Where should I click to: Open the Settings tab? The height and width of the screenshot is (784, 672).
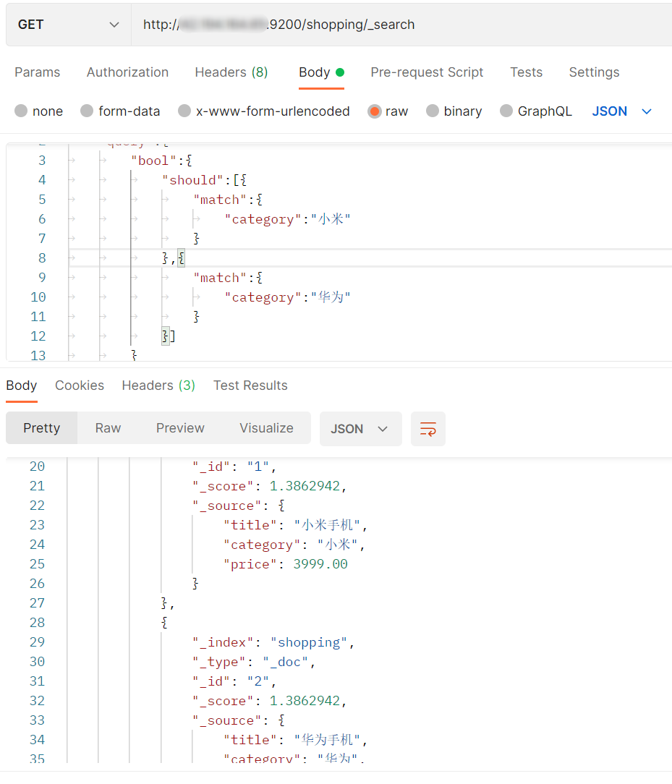pyautogui.click(x=594, y=72)
